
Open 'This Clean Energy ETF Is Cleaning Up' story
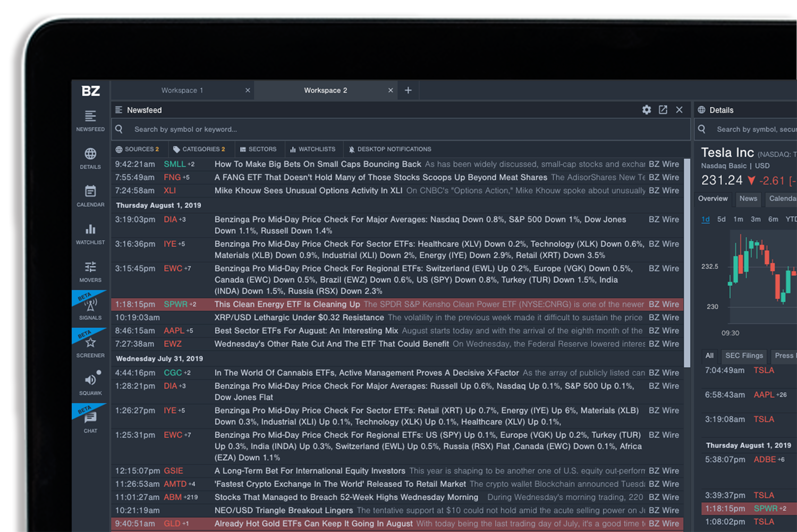point(287,305)
